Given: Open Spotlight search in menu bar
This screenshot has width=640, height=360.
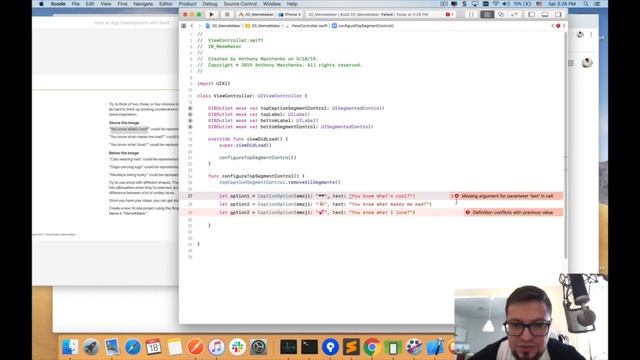Looking at the screenshot, I should coord(586,4).
